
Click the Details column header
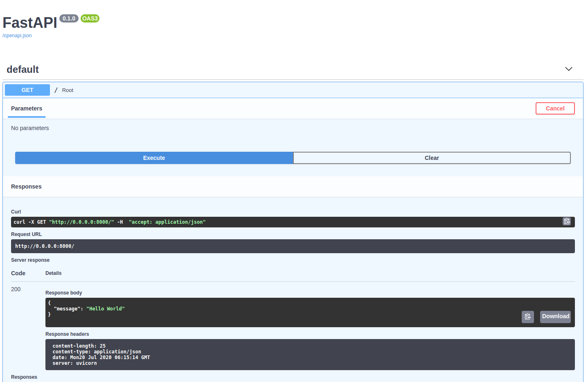(x=54, y=273)
